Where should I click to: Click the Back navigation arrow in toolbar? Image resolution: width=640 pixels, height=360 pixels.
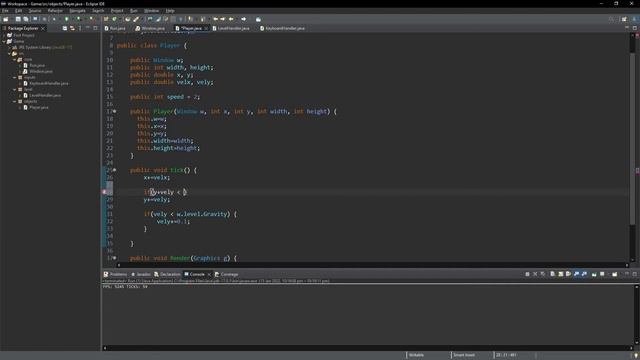pos(231,19)
